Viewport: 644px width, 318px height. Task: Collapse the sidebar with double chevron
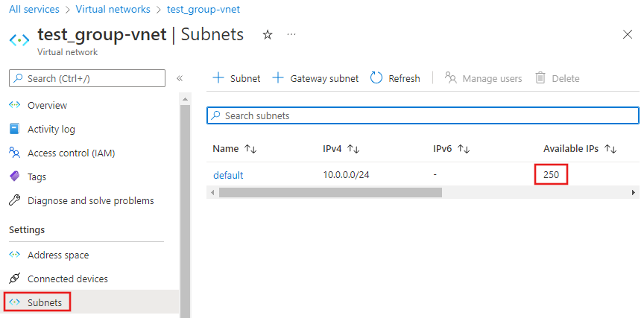(180, 78)
